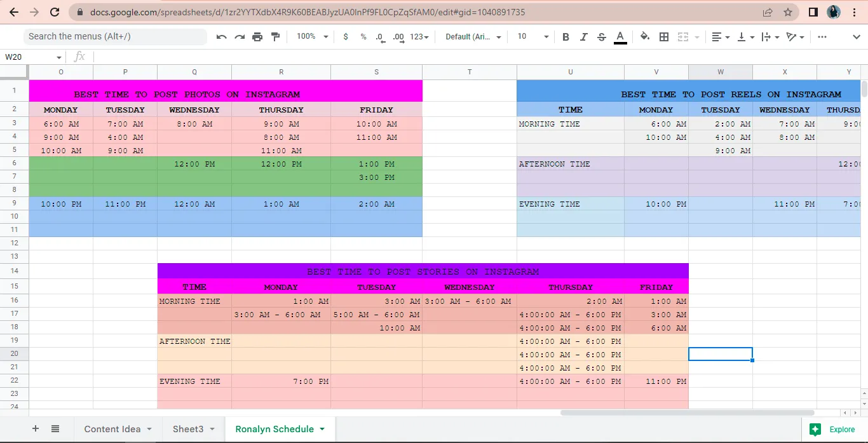The height and width of the screenshot is (443, 868).
Task: Select row header 14
Action: click(x=14, y=271)
